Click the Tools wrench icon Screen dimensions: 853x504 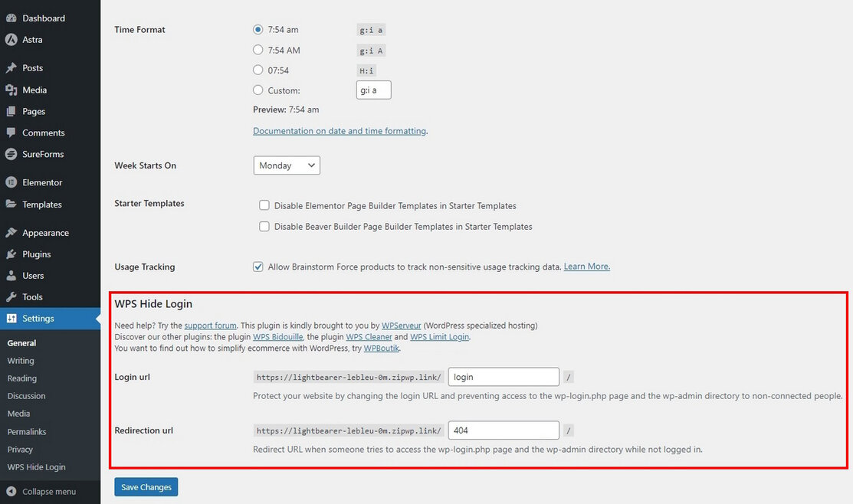11,297
